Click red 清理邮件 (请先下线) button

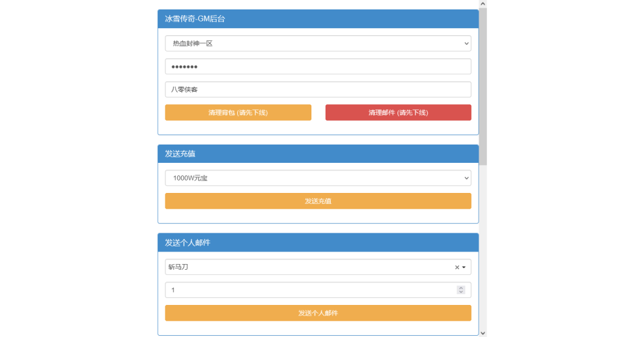tap(398, 113)
